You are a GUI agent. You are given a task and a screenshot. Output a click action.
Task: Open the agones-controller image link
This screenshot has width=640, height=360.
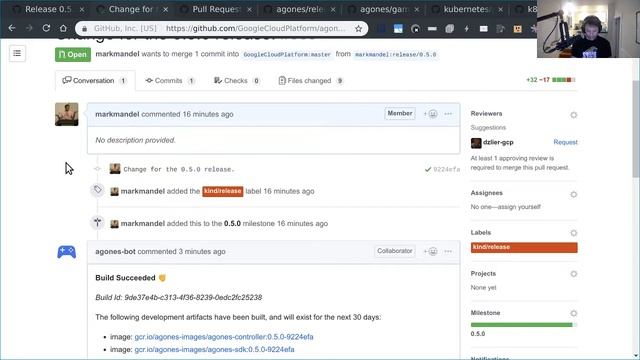[224, 337]
